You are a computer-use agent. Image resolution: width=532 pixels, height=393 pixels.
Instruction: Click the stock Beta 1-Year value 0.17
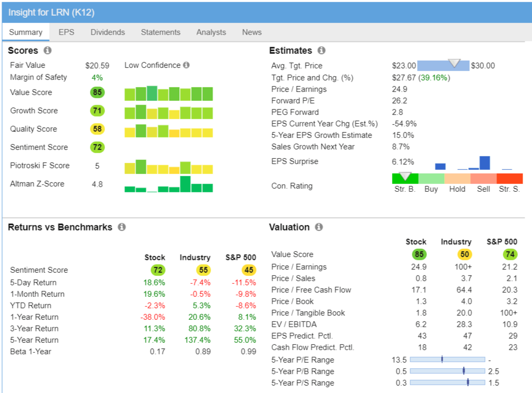pos(157,352)
